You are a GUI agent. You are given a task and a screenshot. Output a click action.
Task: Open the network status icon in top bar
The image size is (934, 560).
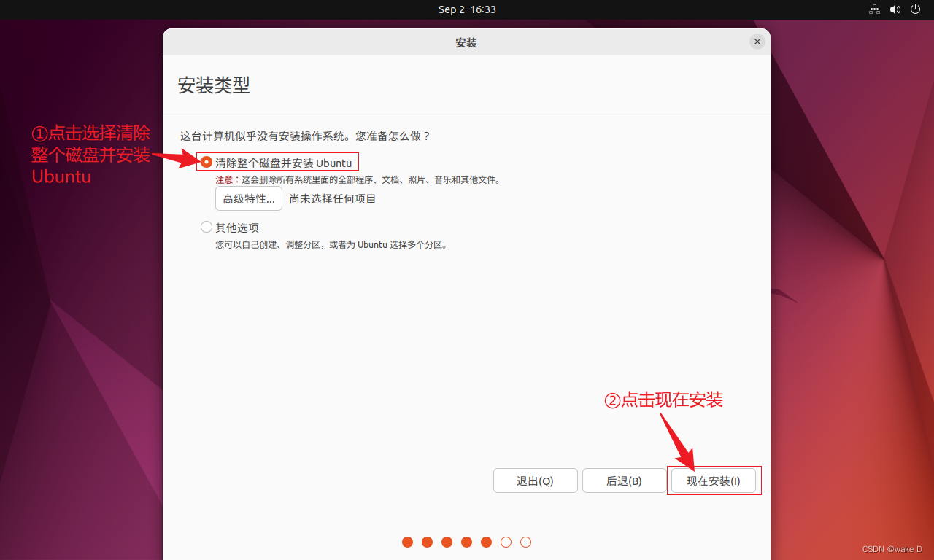[x=874, y=9]
